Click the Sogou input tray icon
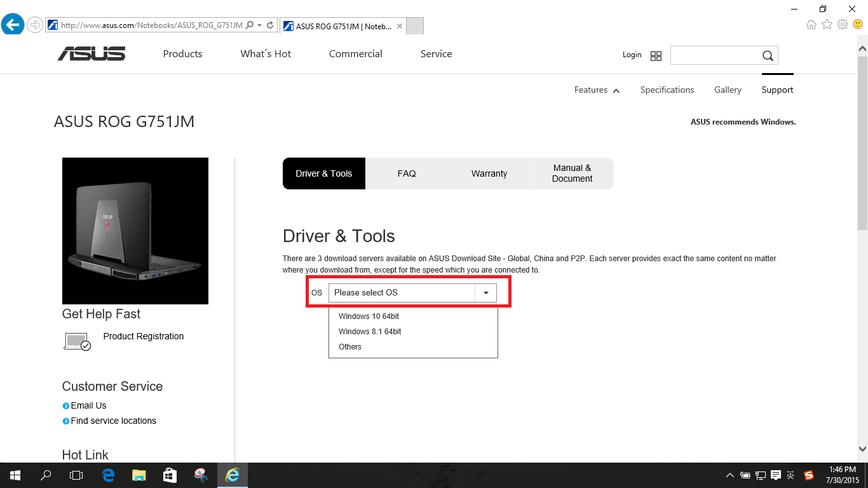This screenshot has width=868, height=488. (x=809, y=475)
